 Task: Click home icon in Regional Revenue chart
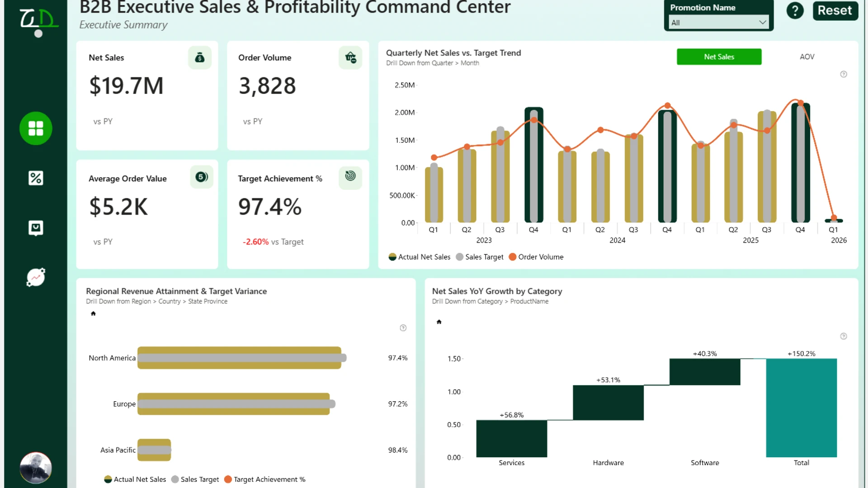(93, 314)
